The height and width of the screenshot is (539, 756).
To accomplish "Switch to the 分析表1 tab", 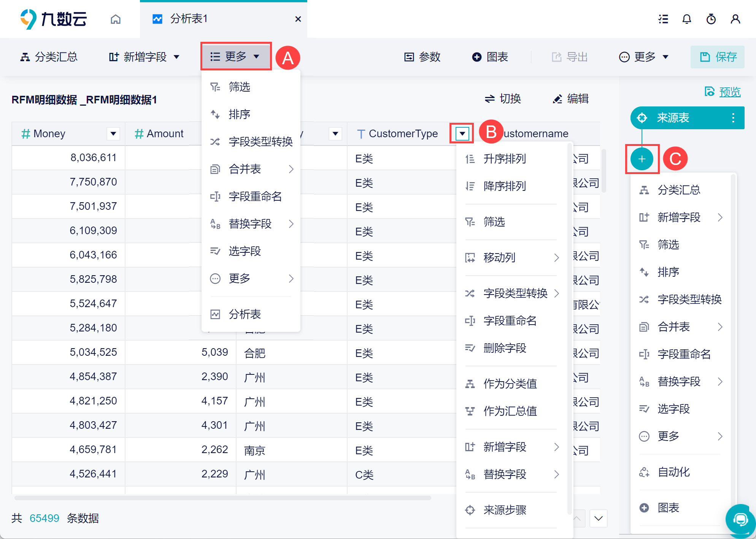I will click(x=189, y=19).
